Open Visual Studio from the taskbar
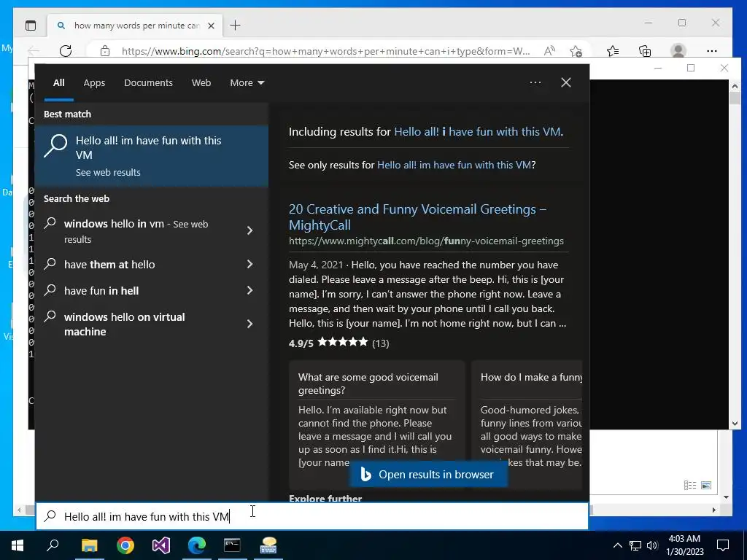This screenshot has height=560, width=747. click(161, 545)
